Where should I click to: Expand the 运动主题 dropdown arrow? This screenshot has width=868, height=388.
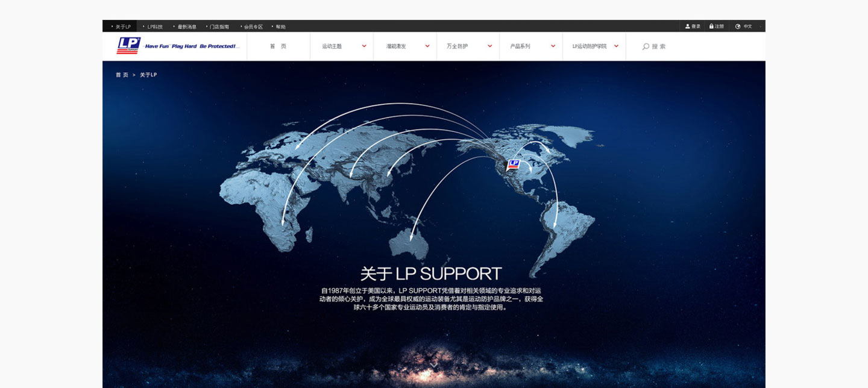click(x=364, y=46)
